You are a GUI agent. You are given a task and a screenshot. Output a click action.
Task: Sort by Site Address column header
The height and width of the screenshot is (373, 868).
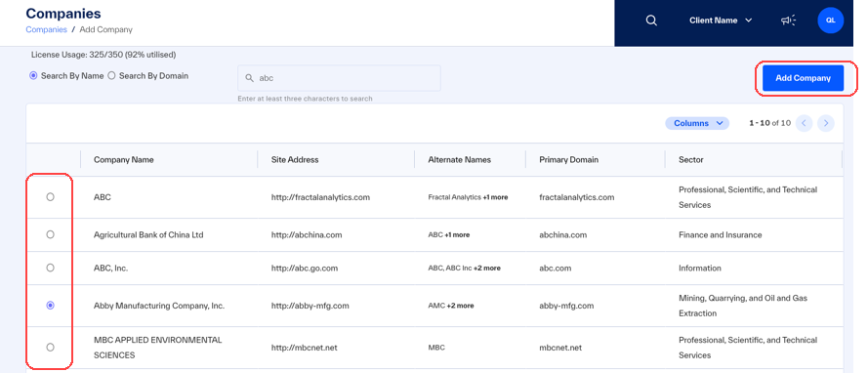pyautogui.click(x=295, y=159)
